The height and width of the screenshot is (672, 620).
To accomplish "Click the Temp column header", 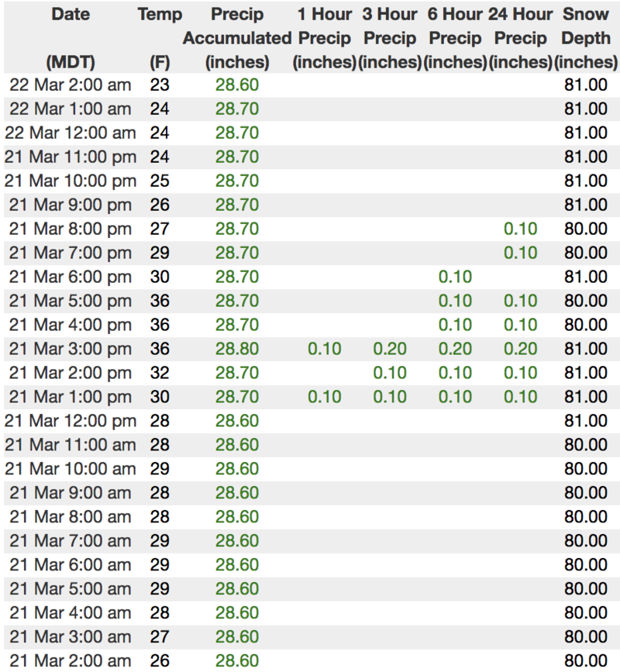I will [x=160, y=14].
